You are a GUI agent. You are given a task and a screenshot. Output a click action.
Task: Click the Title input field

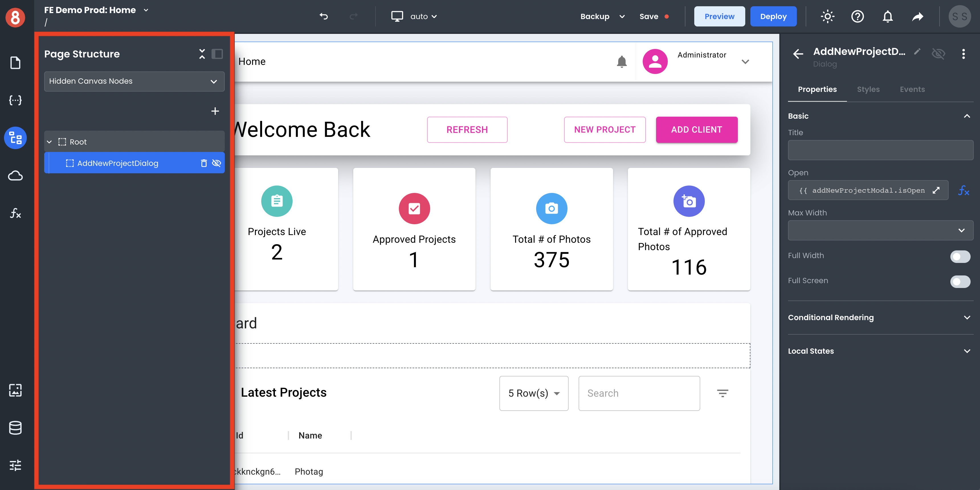click(880, 150)
